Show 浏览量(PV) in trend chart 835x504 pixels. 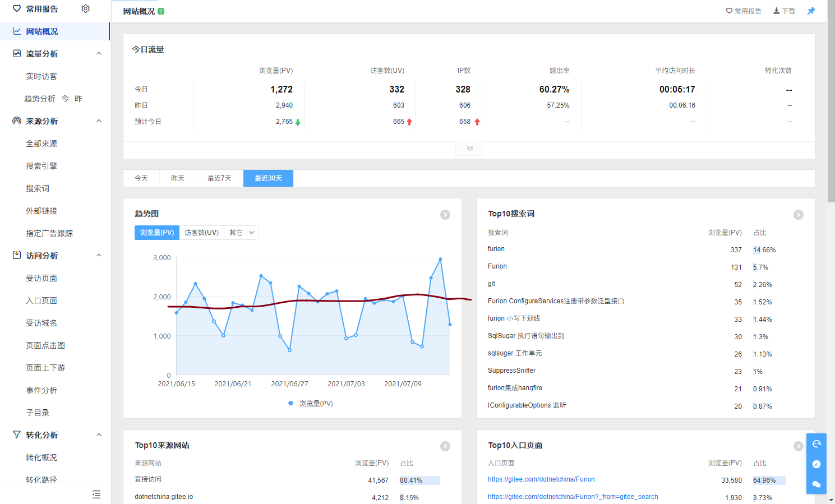[157, 233]
